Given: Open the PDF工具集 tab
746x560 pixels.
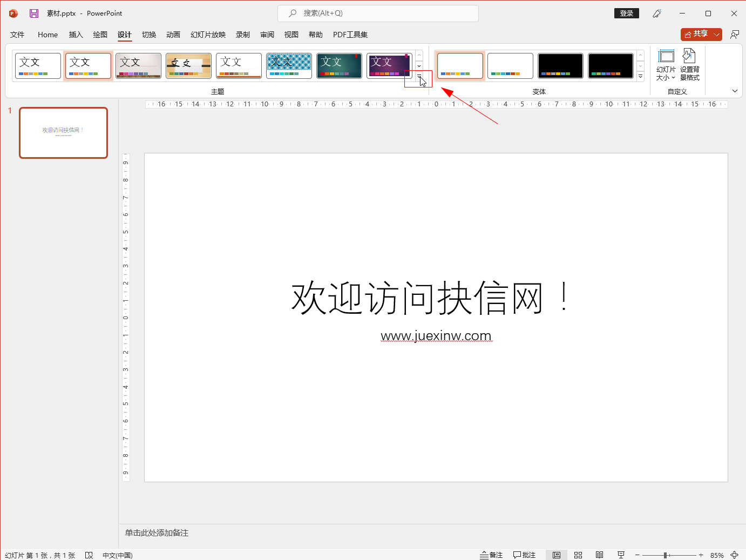Looking at the screenshot, I should [350, 35].
